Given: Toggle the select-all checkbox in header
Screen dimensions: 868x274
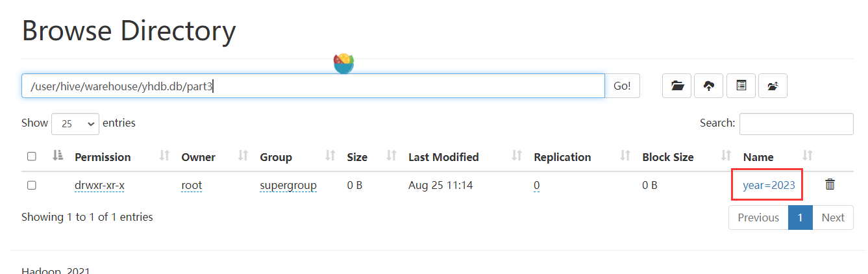Looking at the screenshot, I should point(32,156).
